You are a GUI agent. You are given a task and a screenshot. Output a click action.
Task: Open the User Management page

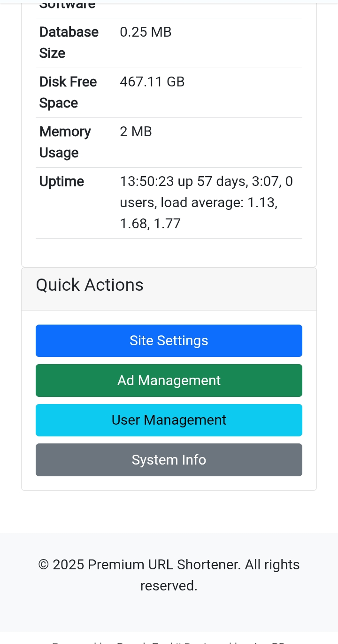coord(169,420)
